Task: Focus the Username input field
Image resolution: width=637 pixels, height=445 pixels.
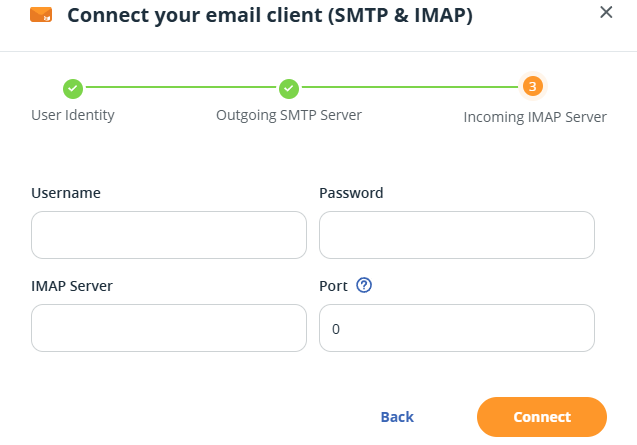Action: click(169, 235)
